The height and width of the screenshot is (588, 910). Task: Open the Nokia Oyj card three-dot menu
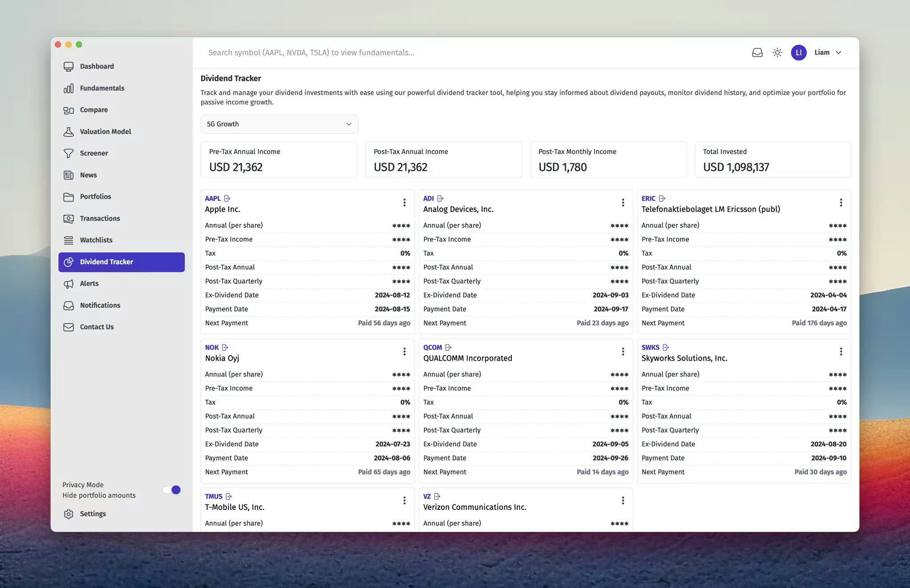(x=404, y=352)
